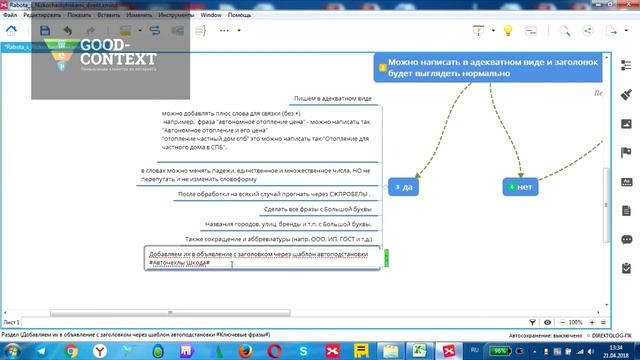The height and width of the screenshot is (360, 640).
Task: Open the Markers flag panel in the sidebar
Action: click(626, 153)
